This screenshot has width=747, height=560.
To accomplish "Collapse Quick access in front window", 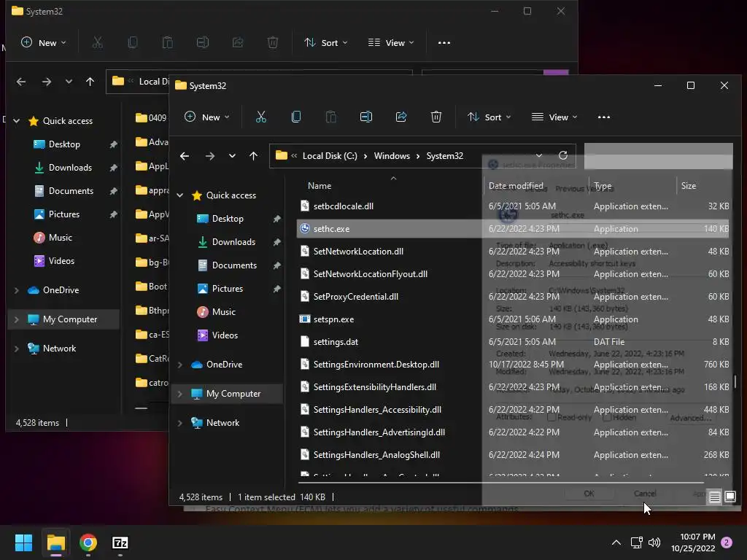I will point(180,195).
